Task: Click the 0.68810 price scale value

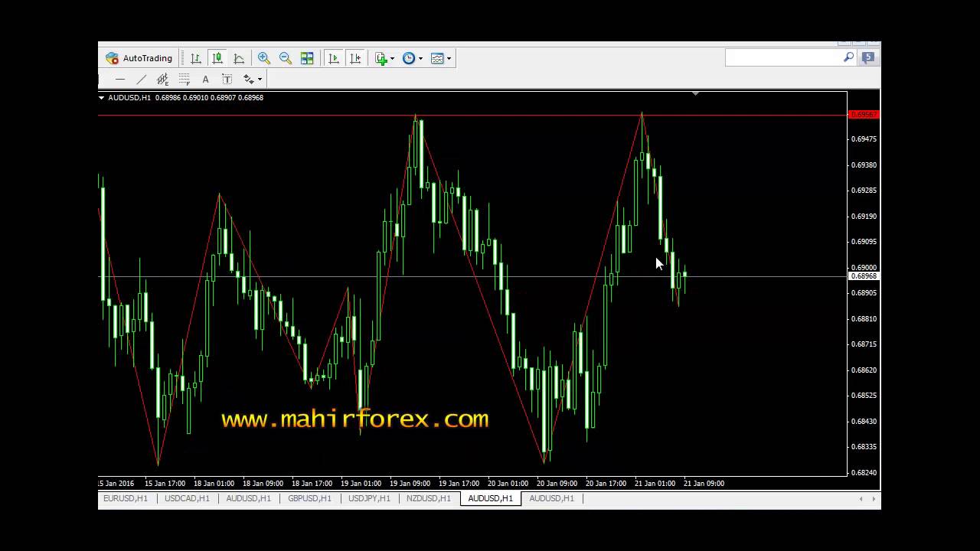Action: [x=864, y=319]
